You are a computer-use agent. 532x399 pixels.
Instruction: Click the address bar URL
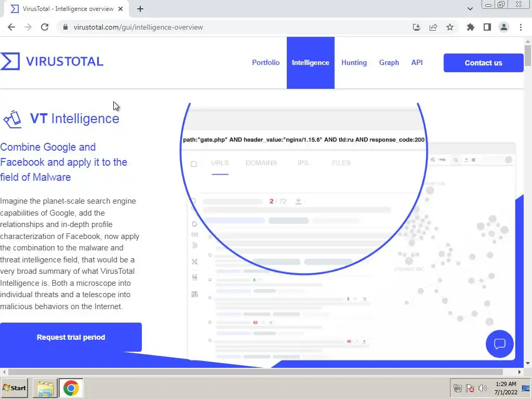pos(138,27)
